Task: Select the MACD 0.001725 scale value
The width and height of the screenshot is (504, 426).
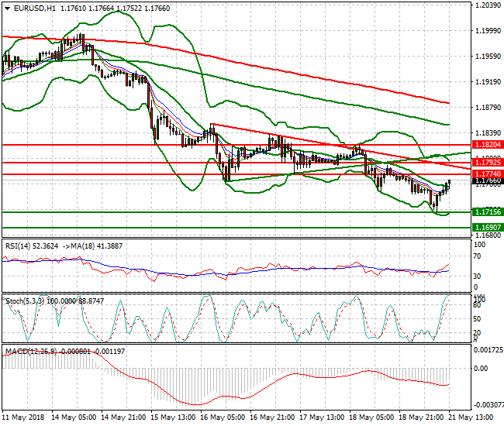Action: coord(488,349)
